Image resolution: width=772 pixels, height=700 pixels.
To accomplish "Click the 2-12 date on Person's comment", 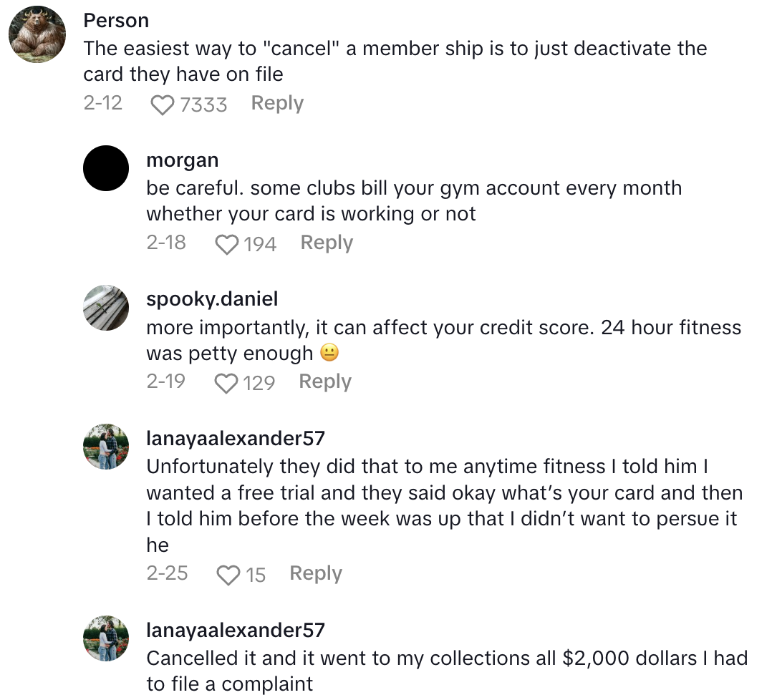I will (x=102, y=103).
